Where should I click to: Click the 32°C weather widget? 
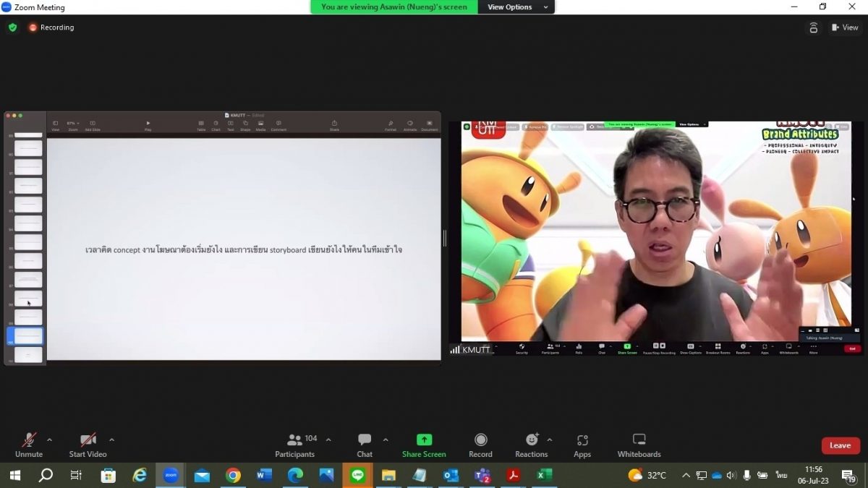647,475
